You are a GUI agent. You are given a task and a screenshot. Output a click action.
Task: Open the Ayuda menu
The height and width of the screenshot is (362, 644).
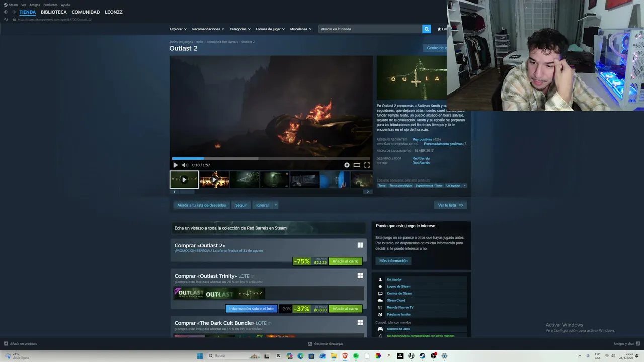click(x=65, y=5)
